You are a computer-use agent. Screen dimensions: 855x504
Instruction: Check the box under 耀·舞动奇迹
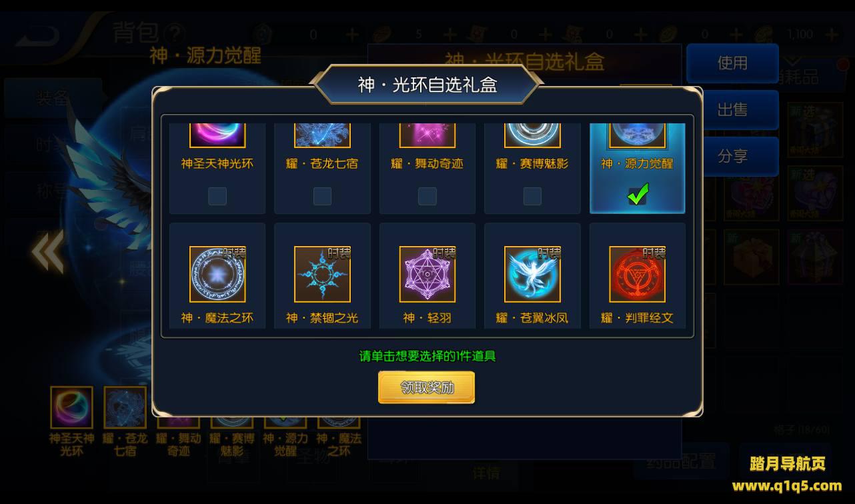[x=427, y=196]
